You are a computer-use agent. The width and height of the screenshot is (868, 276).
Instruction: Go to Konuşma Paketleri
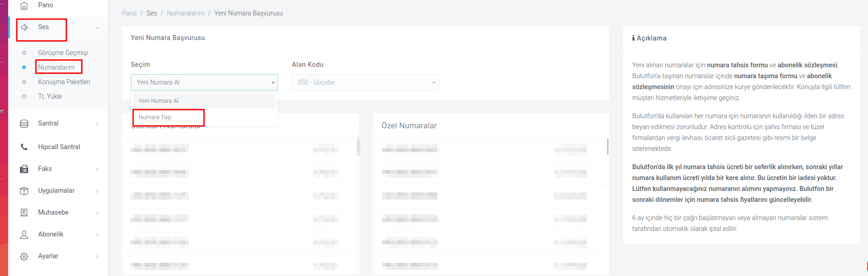(x=64, y=82)
